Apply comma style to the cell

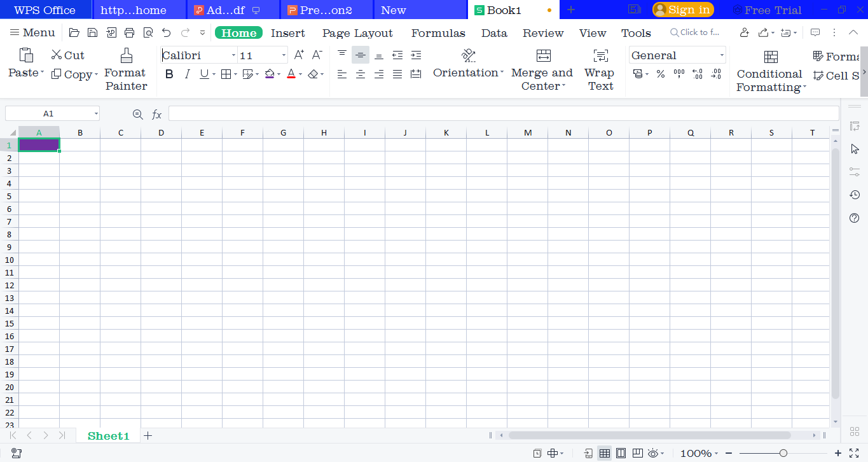click(679, 74)
